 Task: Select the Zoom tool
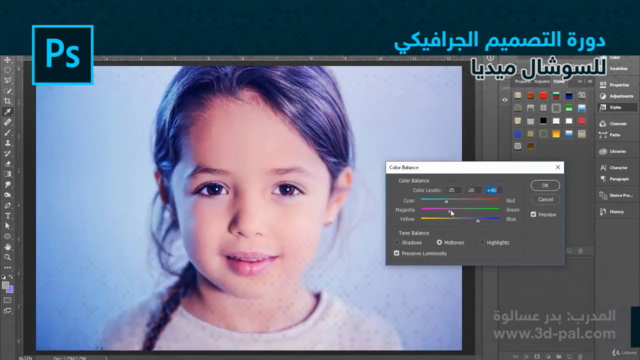point(7,258)
